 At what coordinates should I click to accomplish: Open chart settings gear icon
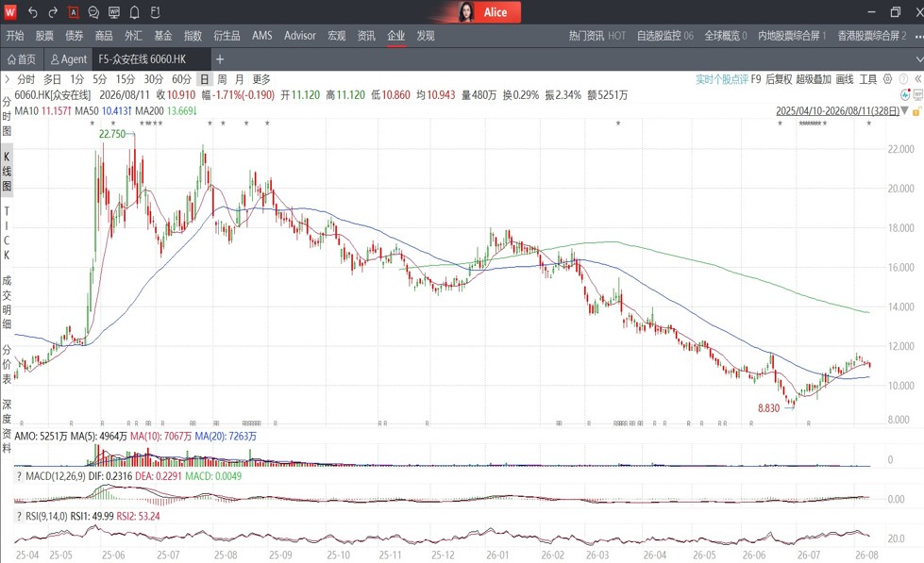887,79
